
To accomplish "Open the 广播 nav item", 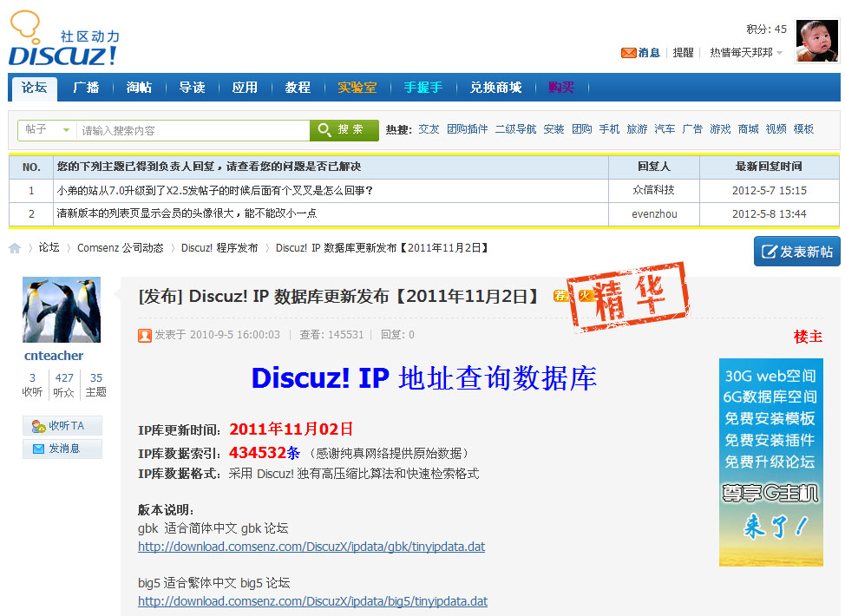I will click(86, 88).
